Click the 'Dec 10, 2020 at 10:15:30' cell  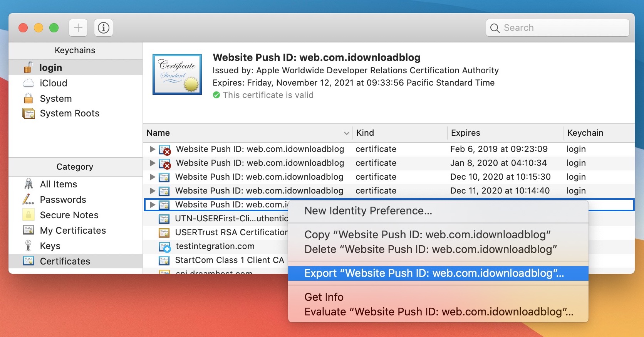coord(500,177)
